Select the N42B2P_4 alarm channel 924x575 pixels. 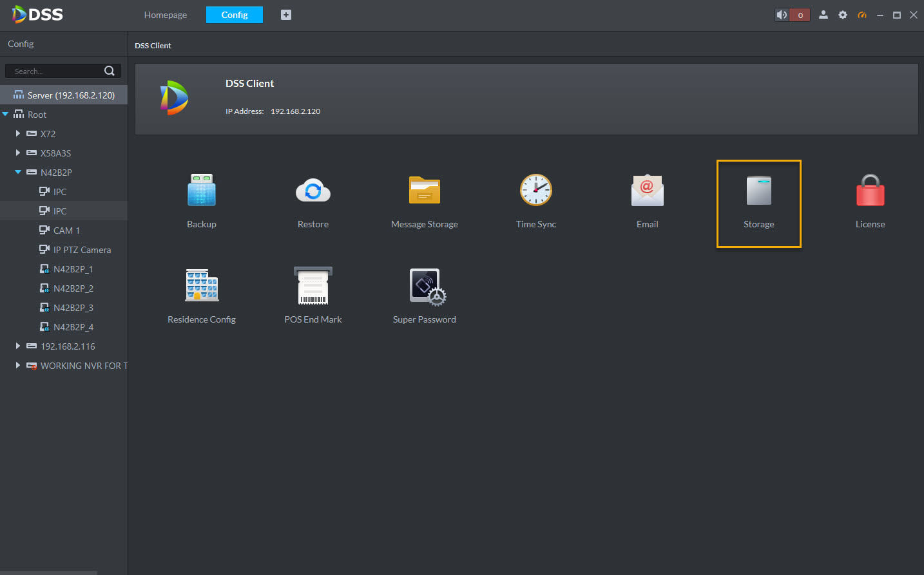tap(64, 327)
